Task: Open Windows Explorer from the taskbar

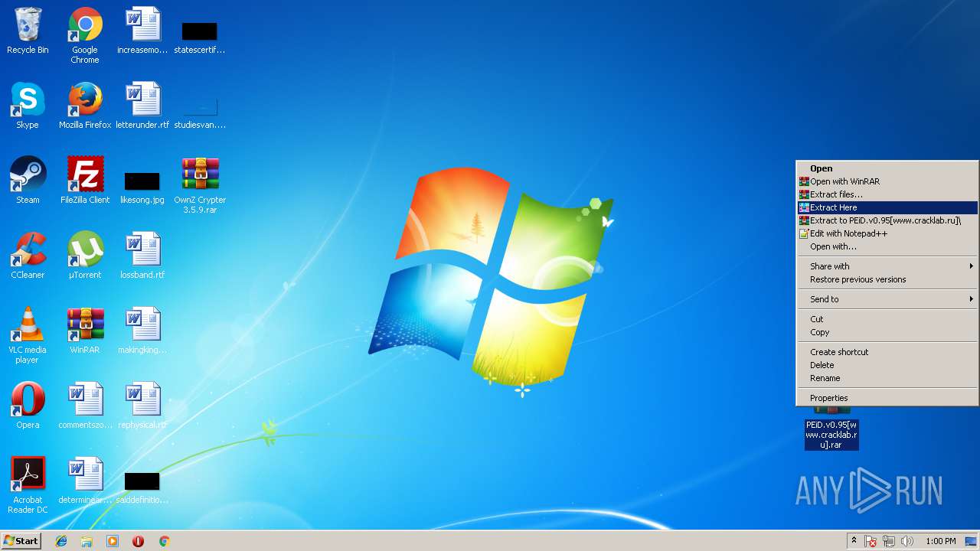Action: coord(87,541)
